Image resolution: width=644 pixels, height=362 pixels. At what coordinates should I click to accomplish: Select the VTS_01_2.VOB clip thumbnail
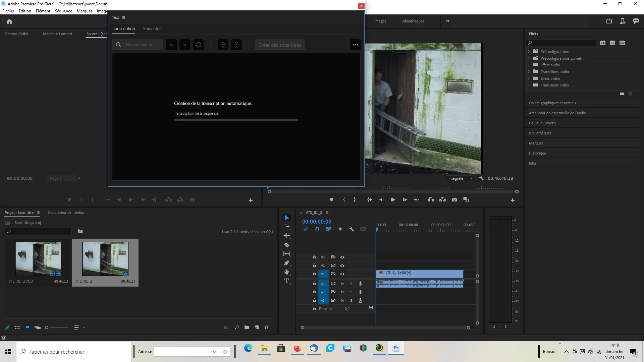pos(38,259)
